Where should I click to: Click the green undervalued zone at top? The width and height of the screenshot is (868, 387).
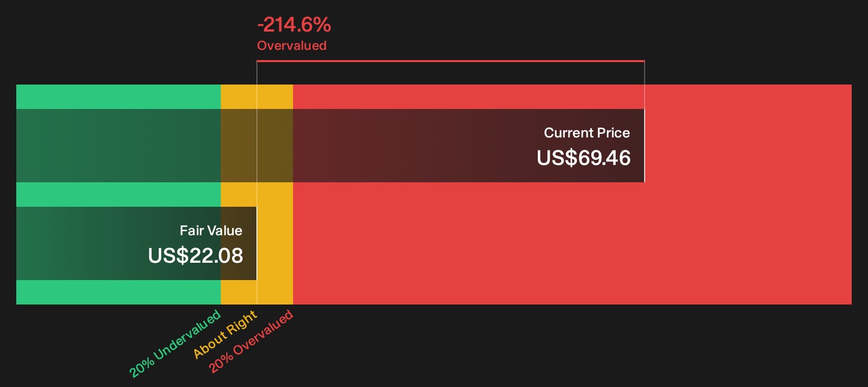[118, 96]
